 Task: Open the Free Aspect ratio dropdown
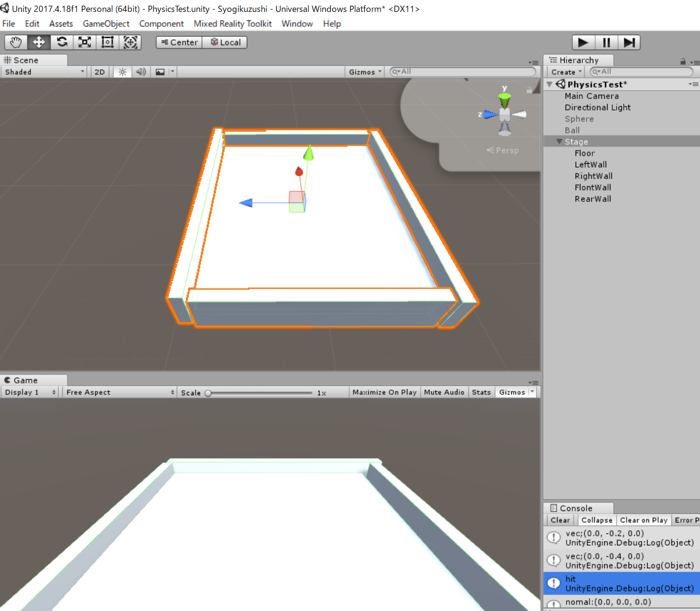tap(119, 391)
